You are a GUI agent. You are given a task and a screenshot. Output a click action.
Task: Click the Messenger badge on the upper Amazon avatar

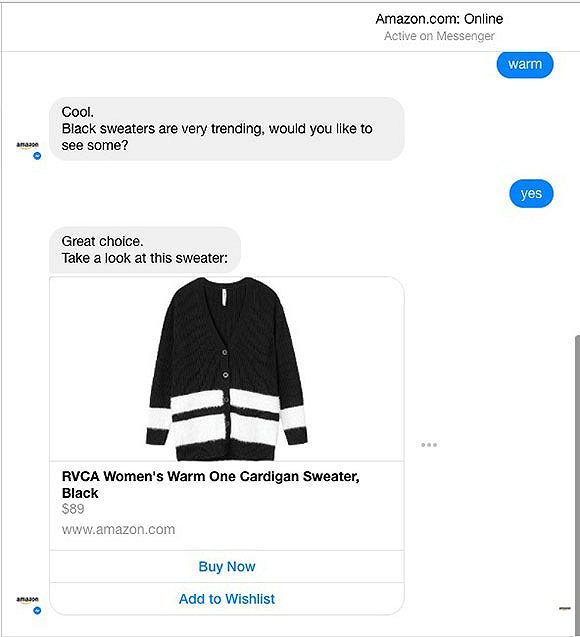pos(37,156)
